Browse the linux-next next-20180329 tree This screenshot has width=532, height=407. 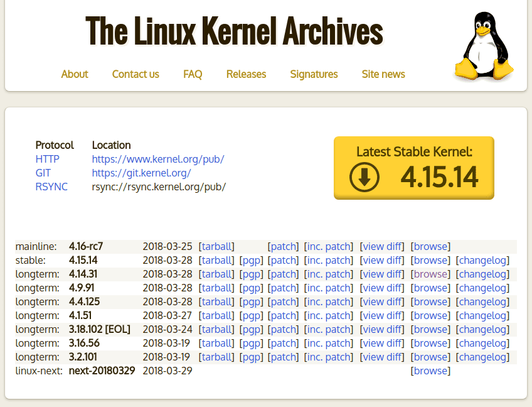point(430,371)
